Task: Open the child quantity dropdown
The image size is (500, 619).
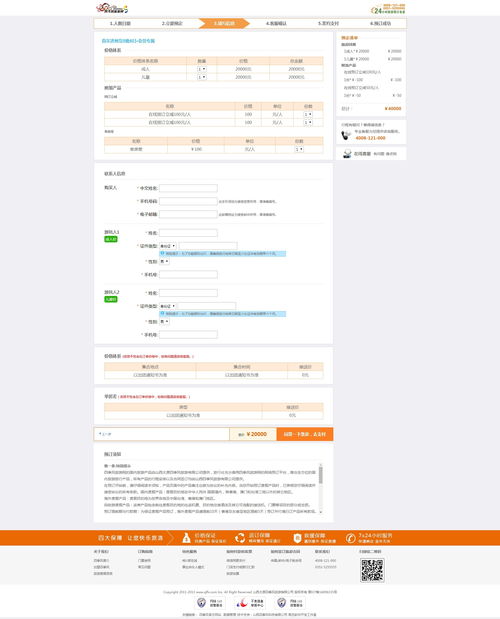Action: 201,77
